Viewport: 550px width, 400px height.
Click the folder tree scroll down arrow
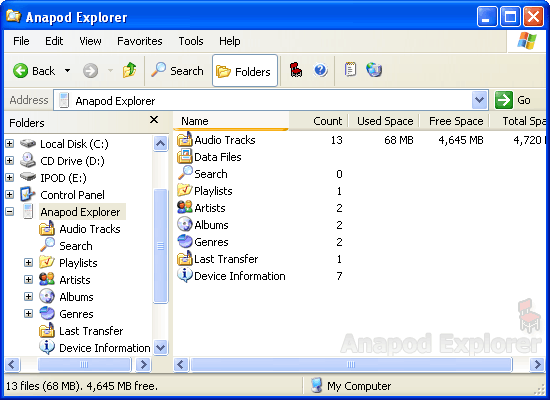click(x=160, y=348)
